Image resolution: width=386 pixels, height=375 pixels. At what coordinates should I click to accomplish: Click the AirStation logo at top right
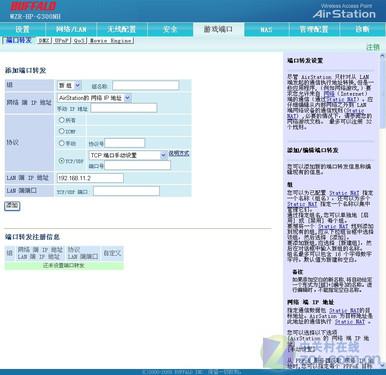coord(344,14)
